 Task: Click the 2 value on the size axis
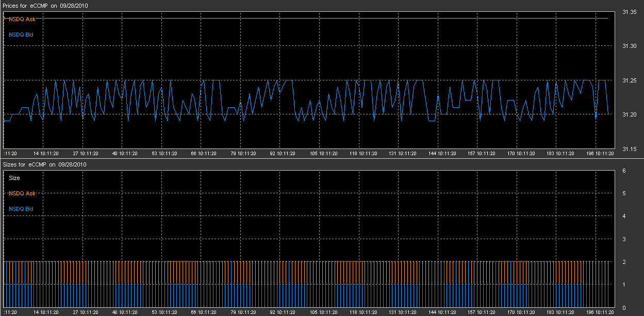pos(624,262)
